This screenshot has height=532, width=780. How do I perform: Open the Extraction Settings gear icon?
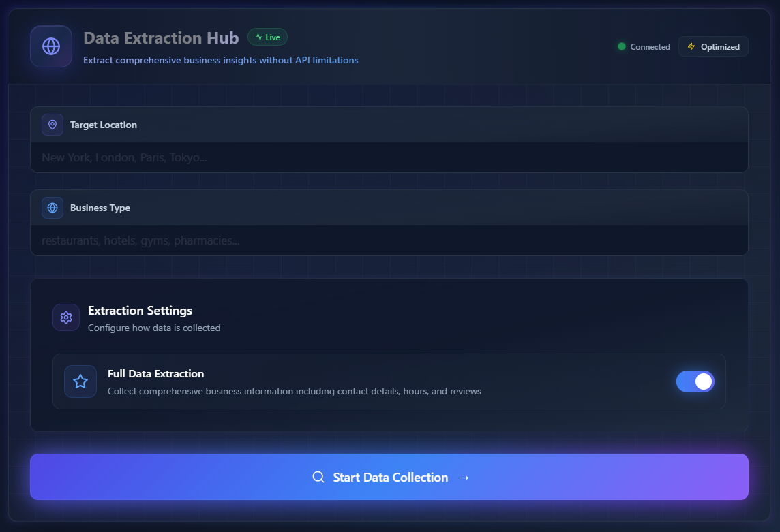pos(66,317)
